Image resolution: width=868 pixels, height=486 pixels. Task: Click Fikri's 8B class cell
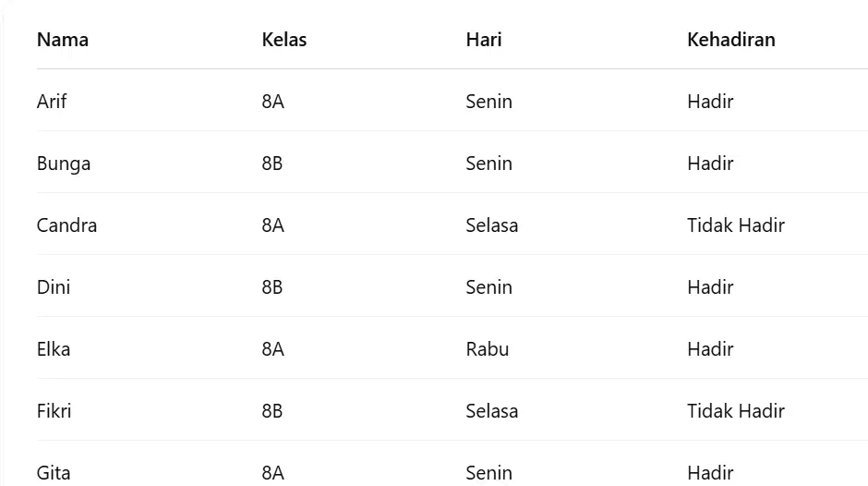coord(272,411)
